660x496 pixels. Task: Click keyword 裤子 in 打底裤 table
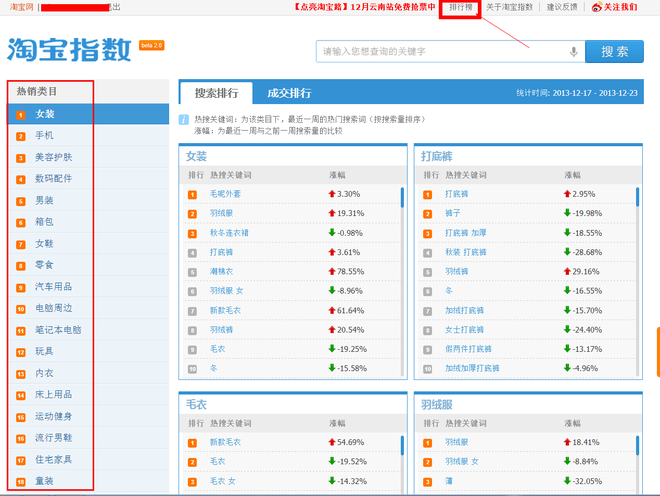pyautogui.click(x=452, y=213)
